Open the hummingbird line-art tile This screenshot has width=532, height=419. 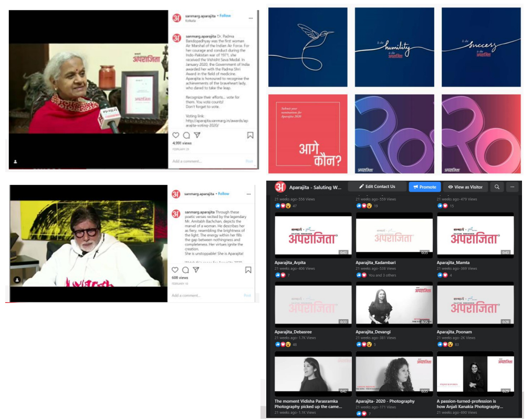[x=308, y=47]
